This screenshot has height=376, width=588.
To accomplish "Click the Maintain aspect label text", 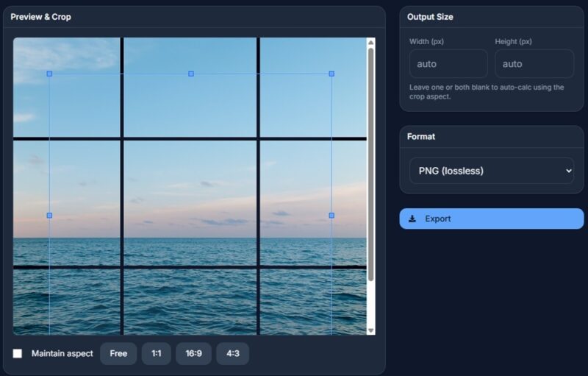I will [62, 353].
